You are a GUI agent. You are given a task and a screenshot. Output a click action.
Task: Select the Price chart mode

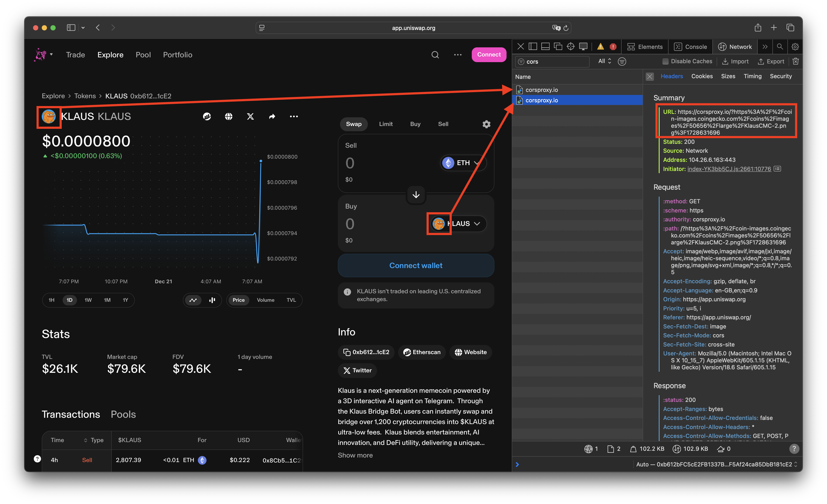coord(238,300)
